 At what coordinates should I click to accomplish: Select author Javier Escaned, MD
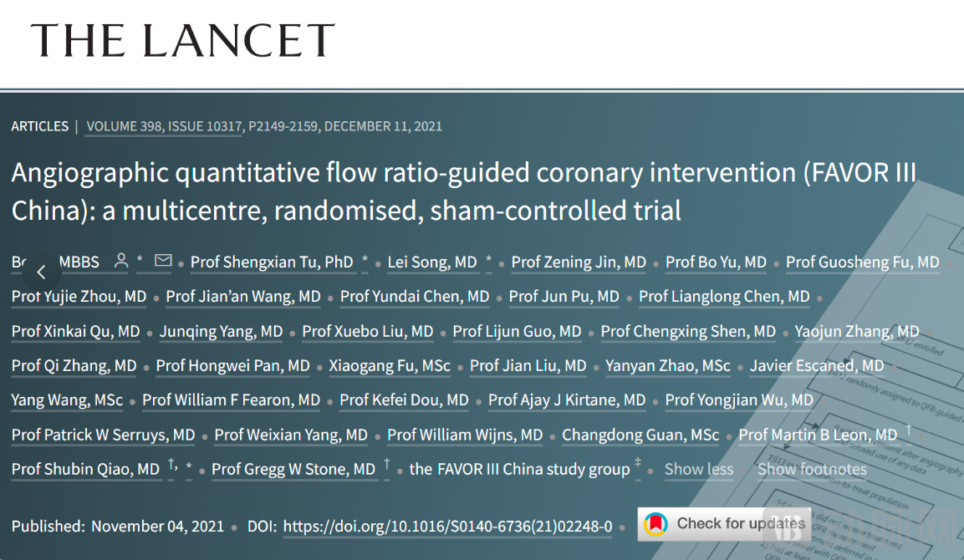[817, 366]
